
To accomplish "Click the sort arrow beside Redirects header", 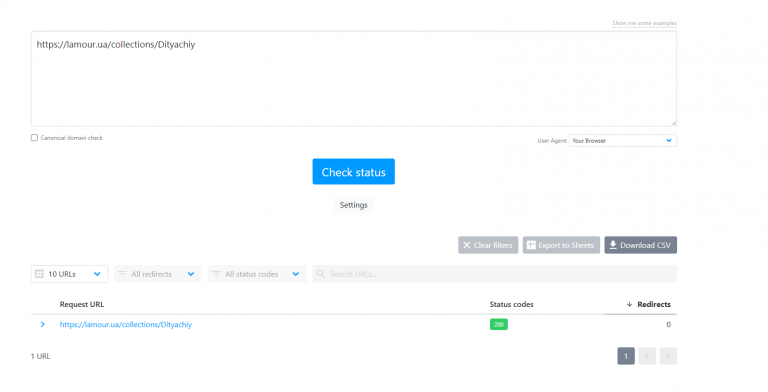I will [x=629, y=304].
